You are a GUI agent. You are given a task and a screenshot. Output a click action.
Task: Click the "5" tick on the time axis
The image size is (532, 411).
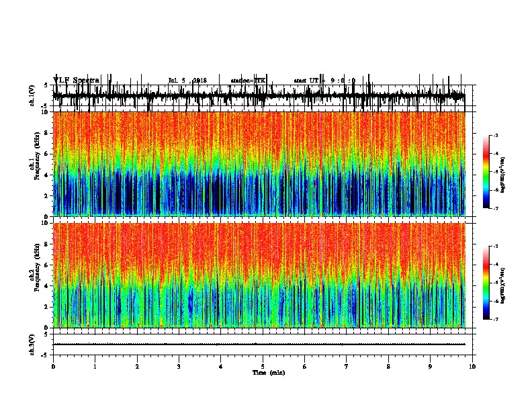(263, 367)
